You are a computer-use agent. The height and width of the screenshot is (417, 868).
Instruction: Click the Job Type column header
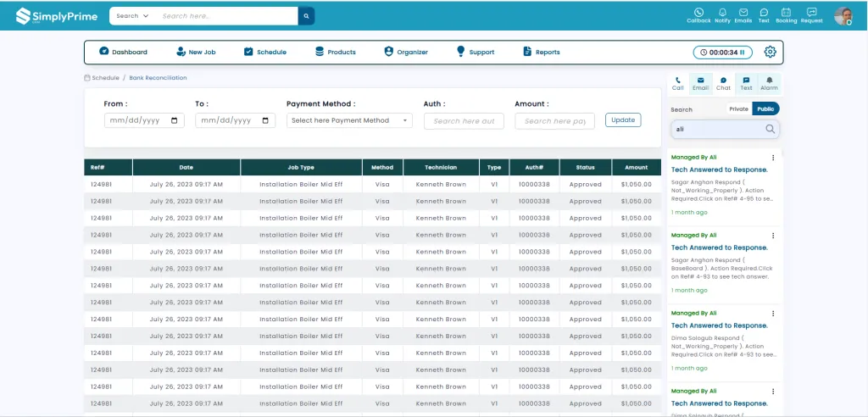point(301,167)
